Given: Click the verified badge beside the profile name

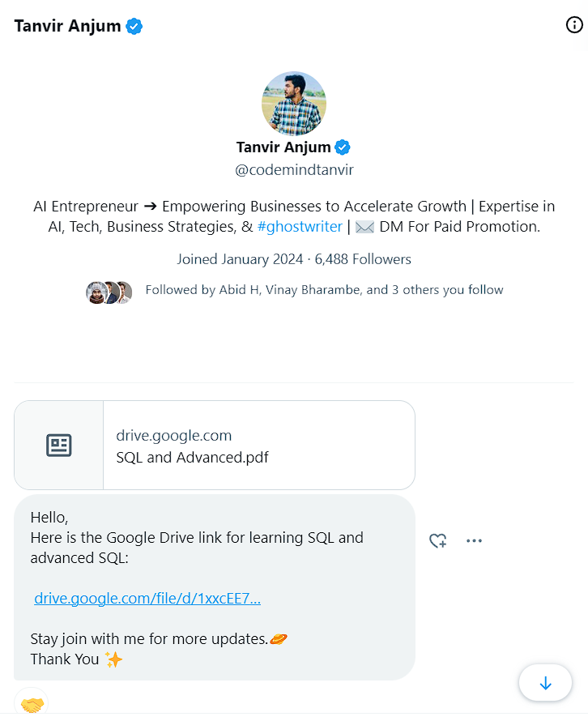Looking at the screenshot, I should click(343, 147).
